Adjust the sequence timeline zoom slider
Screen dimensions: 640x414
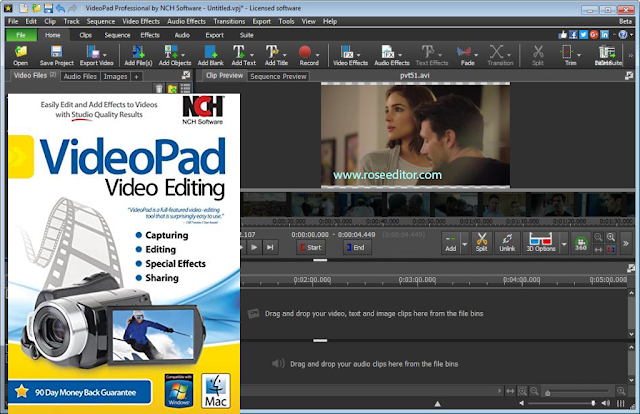[x=548, y=392]
